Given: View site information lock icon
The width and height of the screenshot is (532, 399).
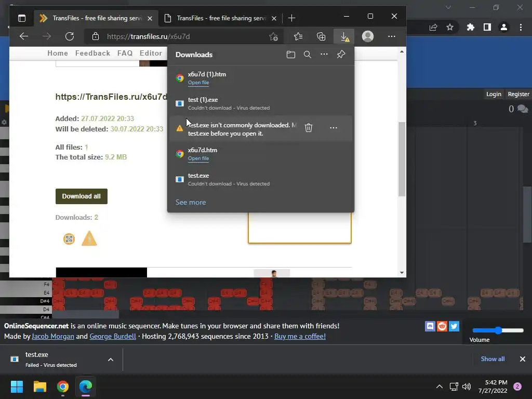Looking at the screenshot, I should click(x=96, y=36).
